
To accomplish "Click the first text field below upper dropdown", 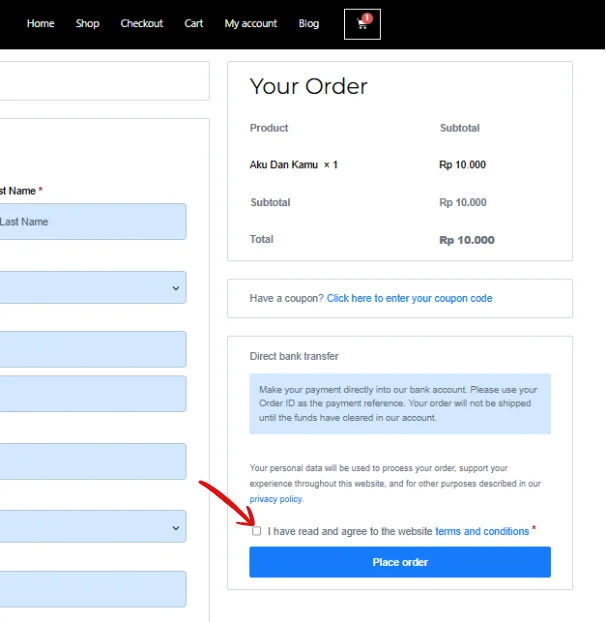I will pyautogui.click(x=92, y=349).
